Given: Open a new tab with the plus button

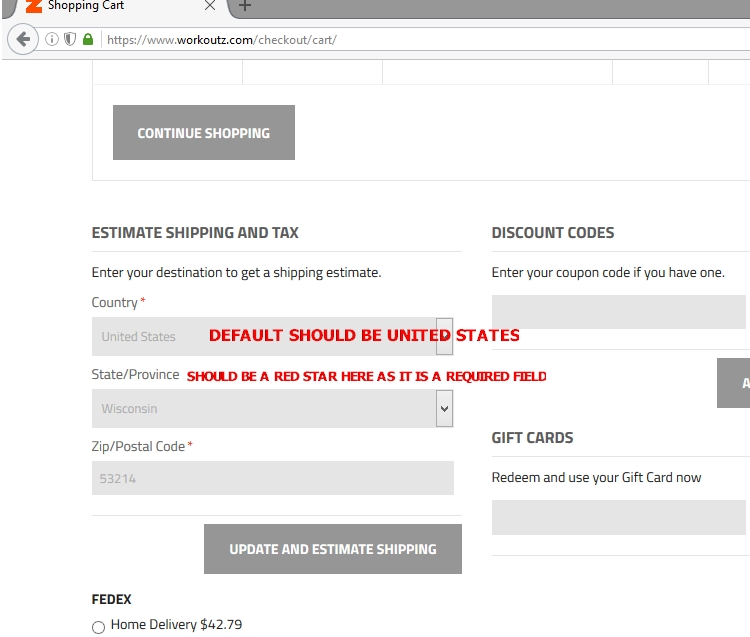Looking at the screenshot, I should point(245,6).
